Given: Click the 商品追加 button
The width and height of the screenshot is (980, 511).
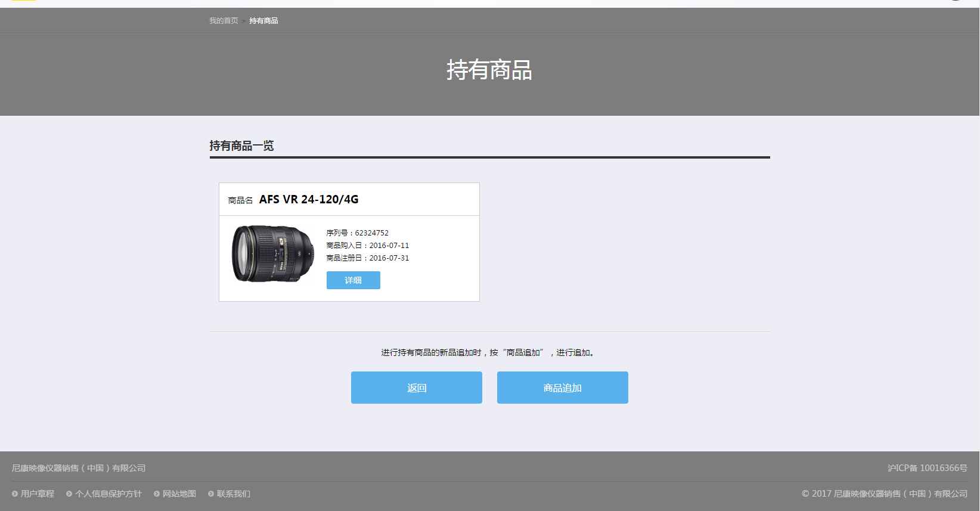Looking at the screenshot, I should pos(563,388).
